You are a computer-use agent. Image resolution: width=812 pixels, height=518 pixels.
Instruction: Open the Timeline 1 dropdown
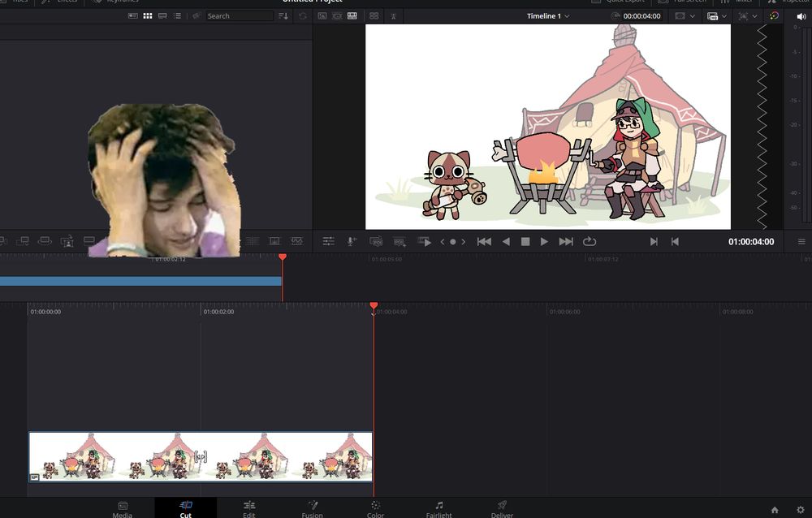click(548, 16)
